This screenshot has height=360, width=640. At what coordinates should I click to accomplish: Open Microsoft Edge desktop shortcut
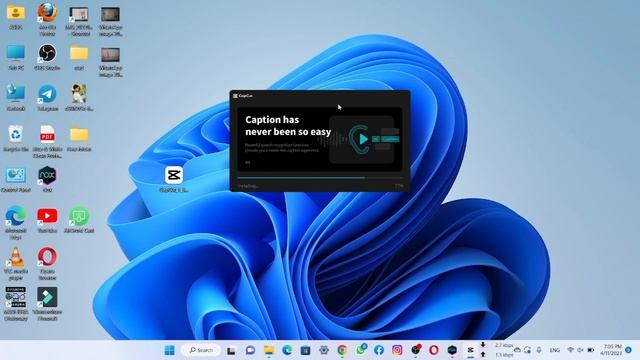pos(16,216)
